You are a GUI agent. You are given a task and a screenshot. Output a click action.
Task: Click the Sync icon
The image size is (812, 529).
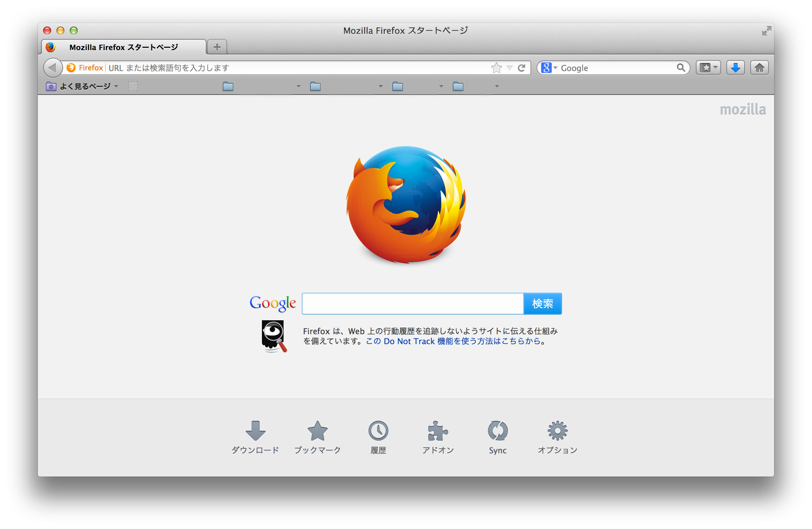tap(497, 431)
